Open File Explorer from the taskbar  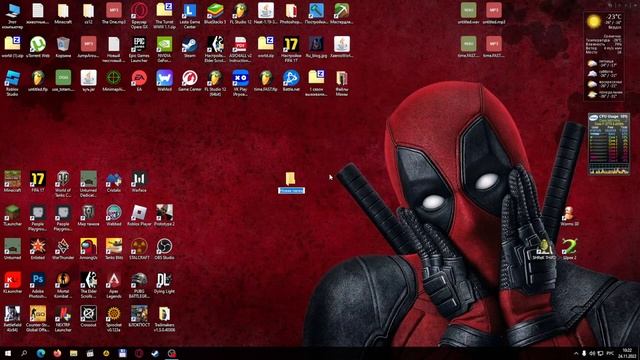[73, 353]
